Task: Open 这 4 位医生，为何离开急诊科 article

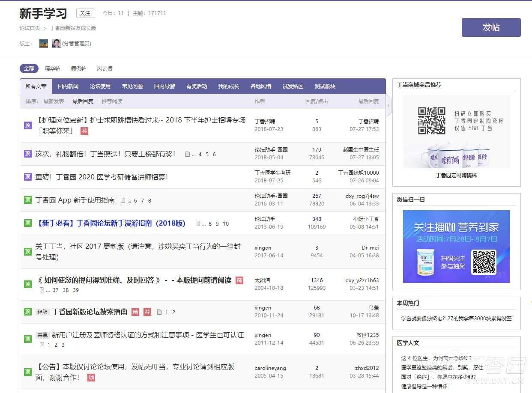Action: click(436, 358)
